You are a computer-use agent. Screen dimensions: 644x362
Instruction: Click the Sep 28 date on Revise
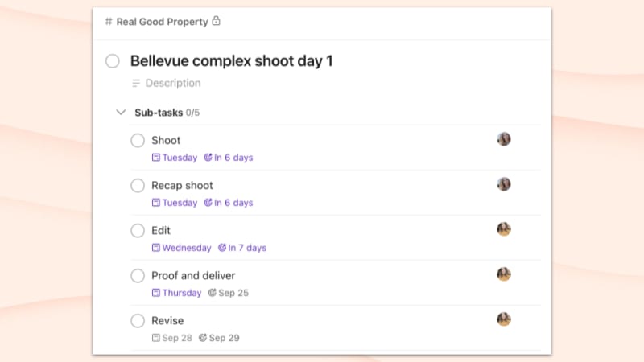point(171,338)
